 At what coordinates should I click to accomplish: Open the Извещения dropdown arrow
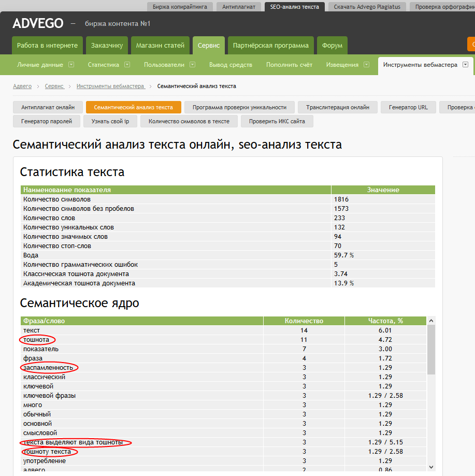[x=366, y=65]
